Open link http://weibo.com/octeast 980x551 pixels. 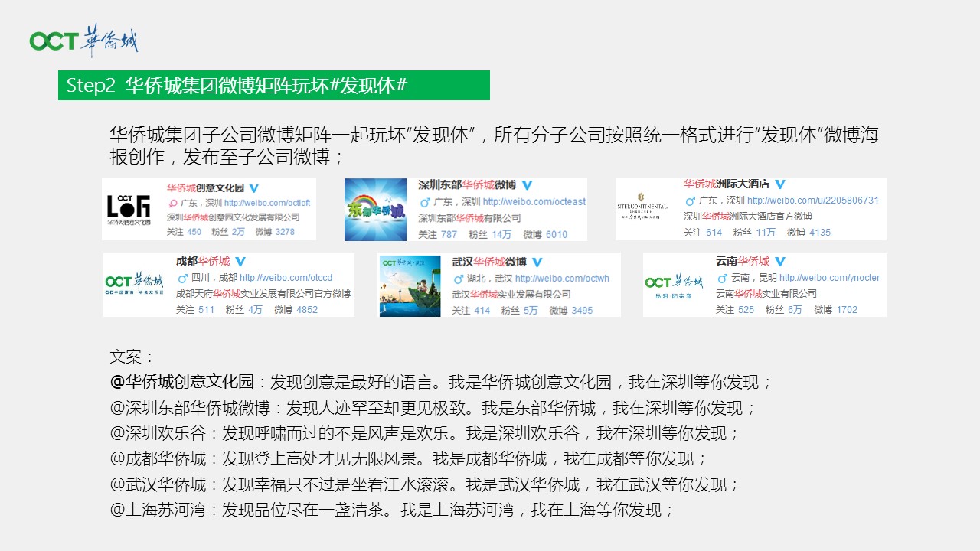click(x=534, y=202)
